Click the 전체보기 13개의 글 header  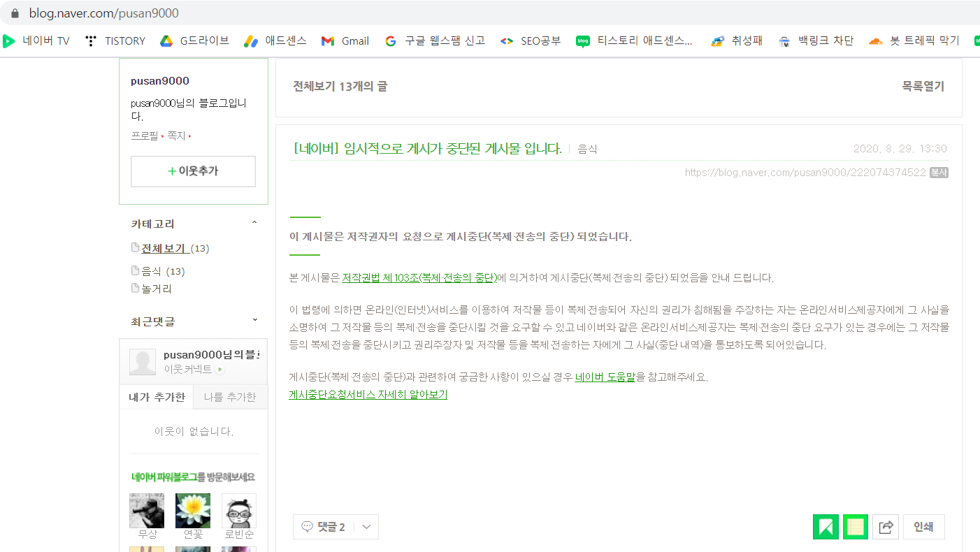(x=340, y=87)
